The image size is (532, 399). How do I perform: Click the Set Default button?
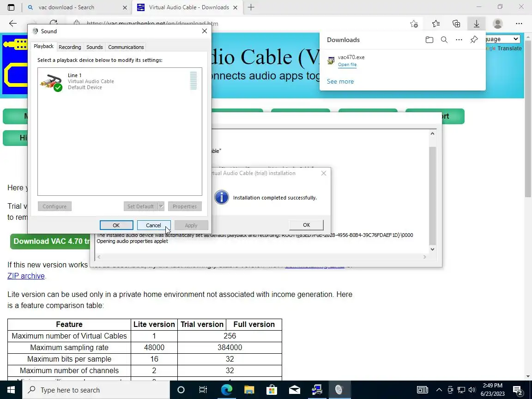tap(140, 206)
